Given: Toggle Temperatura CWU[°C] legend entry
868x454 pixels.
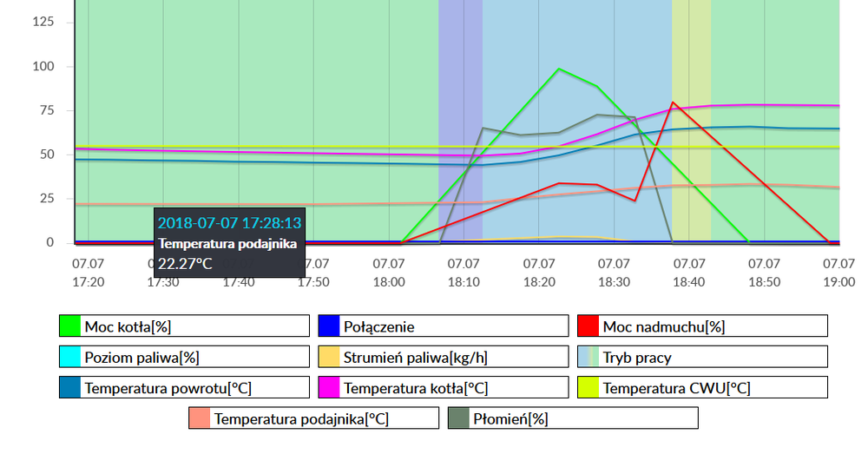Looking at the screenshot, I should (678, 388).
